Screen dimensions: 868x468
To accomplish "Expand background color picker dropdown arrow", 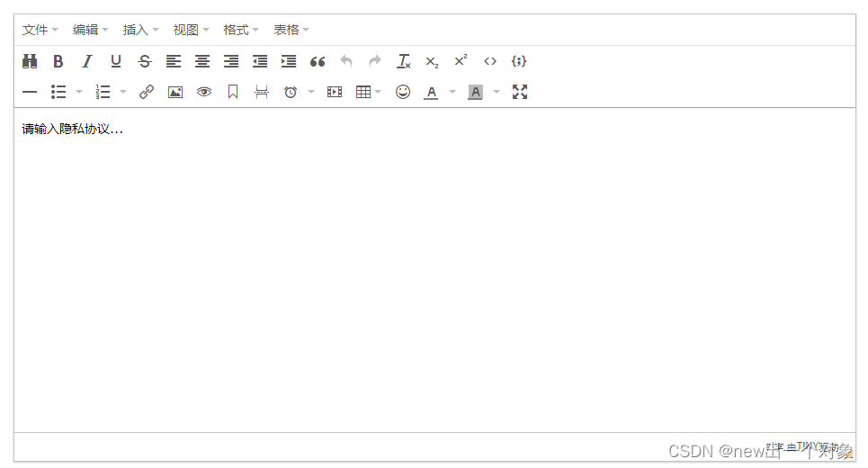I will [497, 92].
